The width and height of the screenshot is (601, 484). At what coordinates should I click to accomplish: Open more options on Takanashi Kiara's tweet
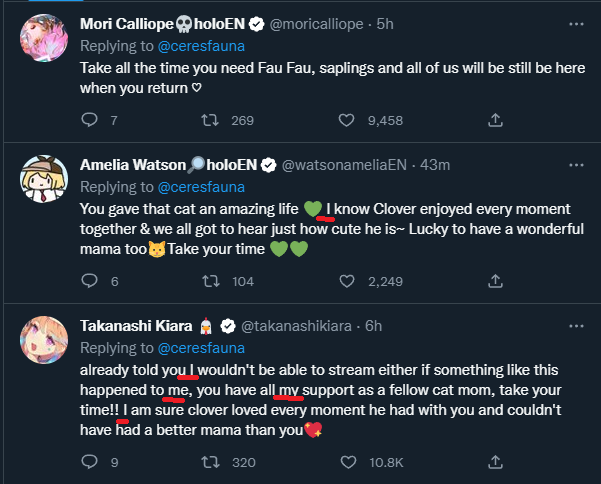click(575, 325)
